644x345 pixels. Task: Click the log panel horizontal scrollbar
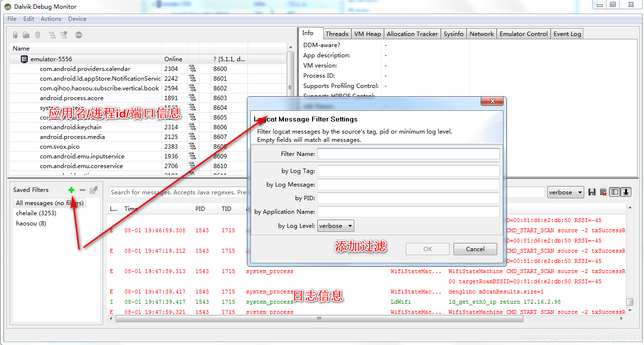[x=319, y=319]
